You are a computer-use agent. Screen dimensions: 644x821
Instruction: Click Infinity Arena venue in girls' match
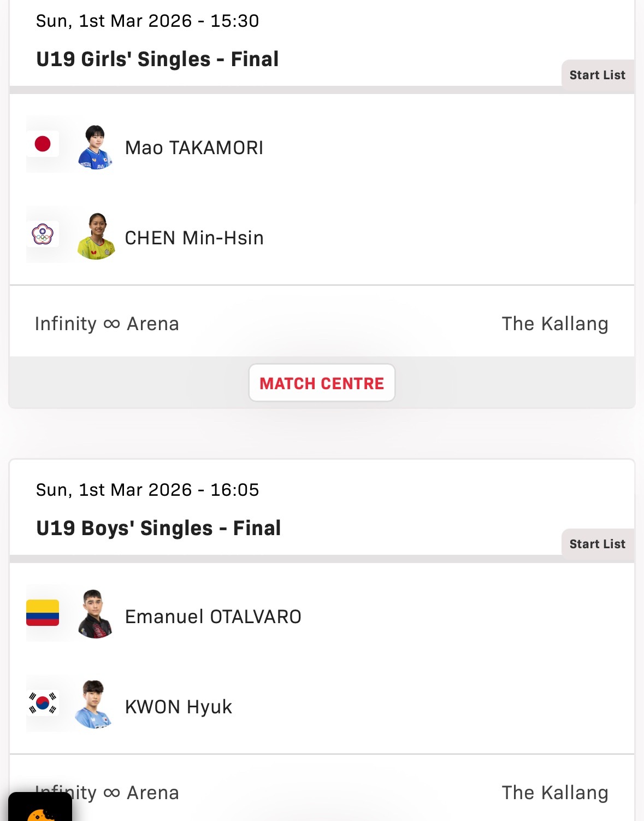107,324
